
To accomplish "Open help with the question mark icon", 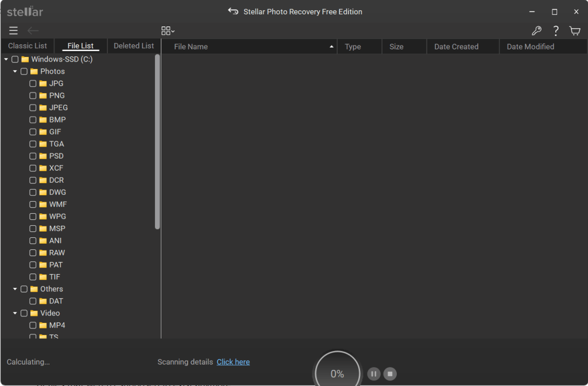I will pos(556,31).
